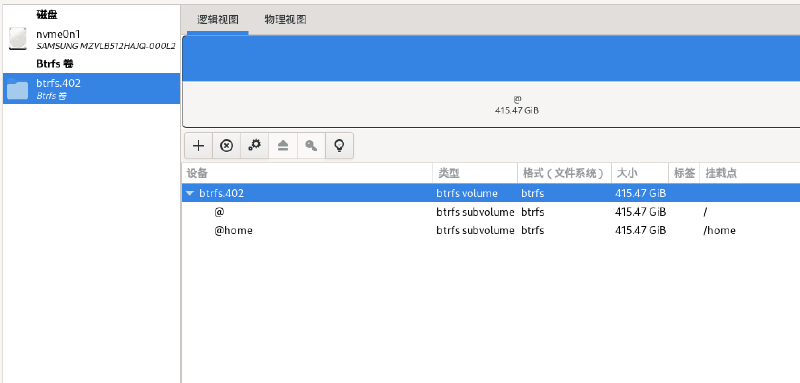
Task: Click btrfs format cell in @ row
Action: click(x=533, y=212)
